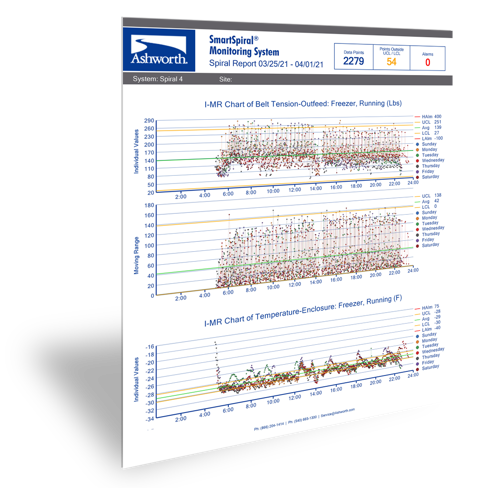Screen dimensions: 500x488
Task: Click Wednesday red marker in Belt Tension legend
Action: tap(417, 161)
